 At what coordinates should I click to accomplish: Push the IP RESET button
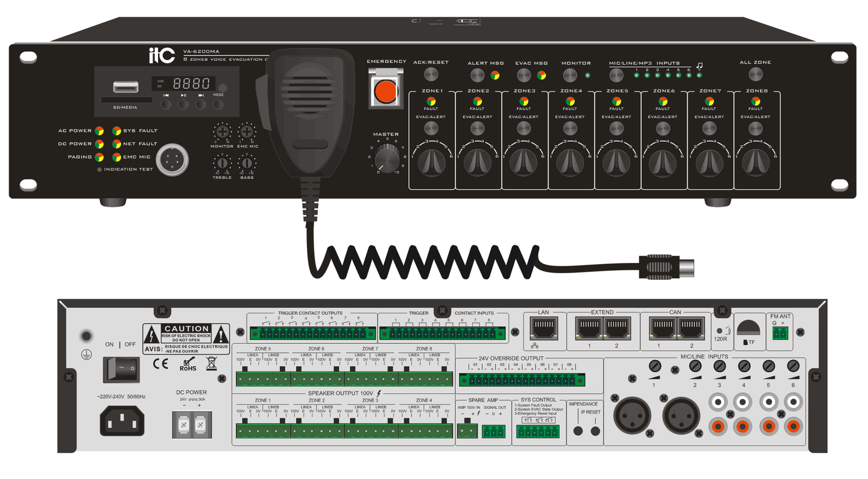(595, 431)
